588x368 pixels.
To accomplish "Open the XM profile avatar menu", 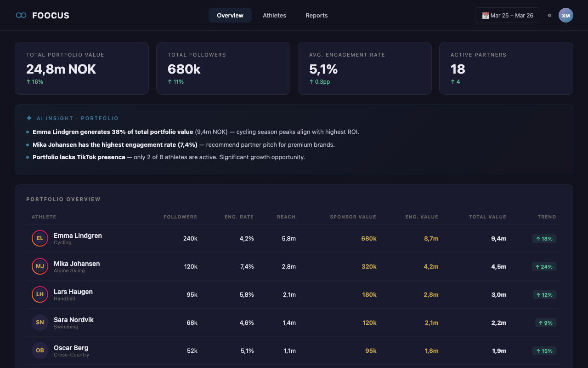I will 566,15.
